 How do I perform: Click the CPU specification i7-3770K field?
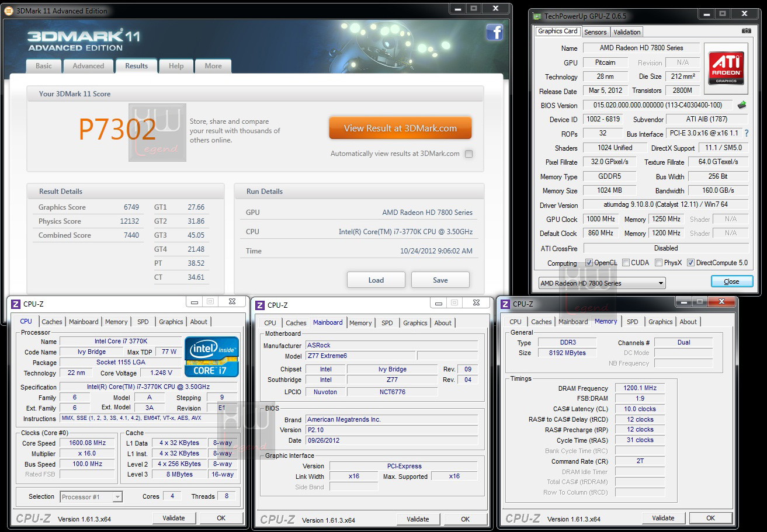point(148,387)
